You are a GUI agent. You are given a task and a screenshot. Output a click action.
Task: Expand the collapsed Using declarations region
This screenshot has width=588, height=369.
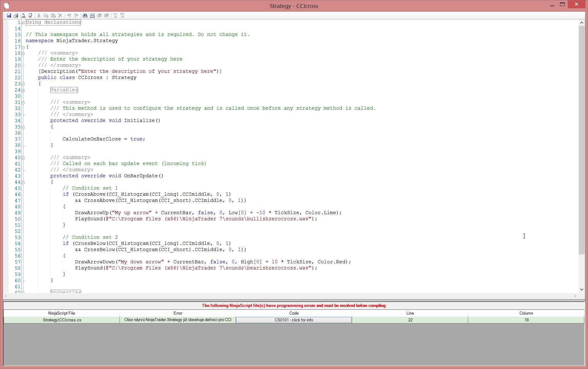click(x=23, y=22)
